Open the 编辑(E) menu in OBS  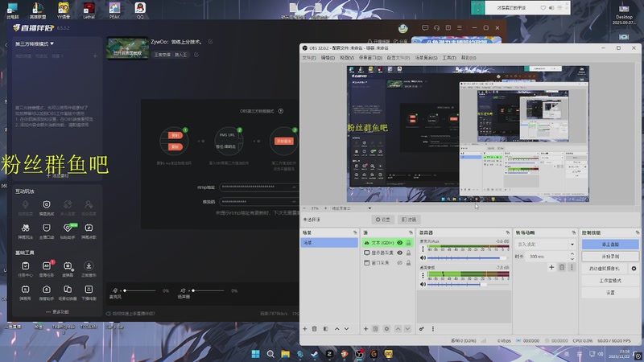[328, 58]
